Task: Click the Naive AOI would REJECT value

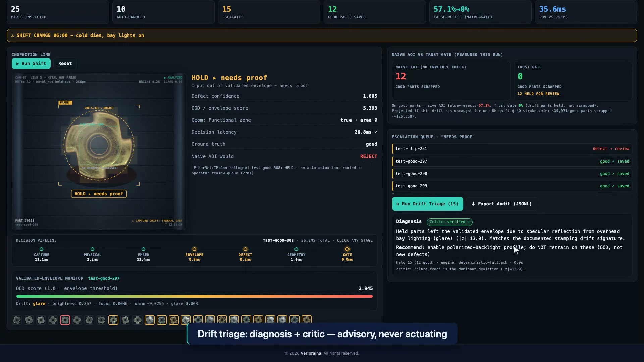Action: pos(369,156)
